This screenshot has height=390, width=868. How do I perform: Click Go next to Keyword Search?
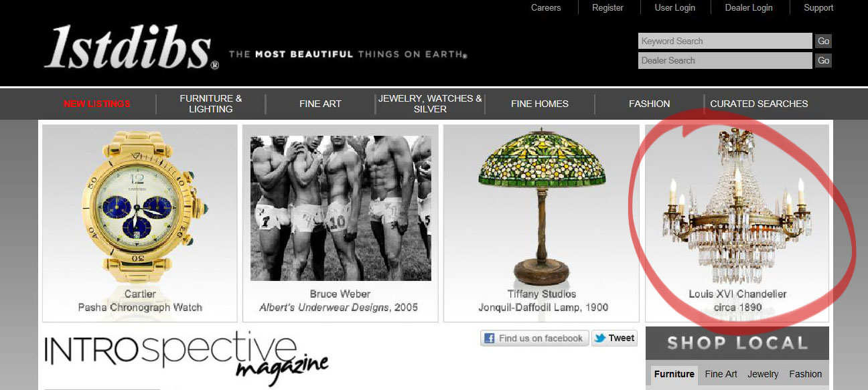pos(823,41)
